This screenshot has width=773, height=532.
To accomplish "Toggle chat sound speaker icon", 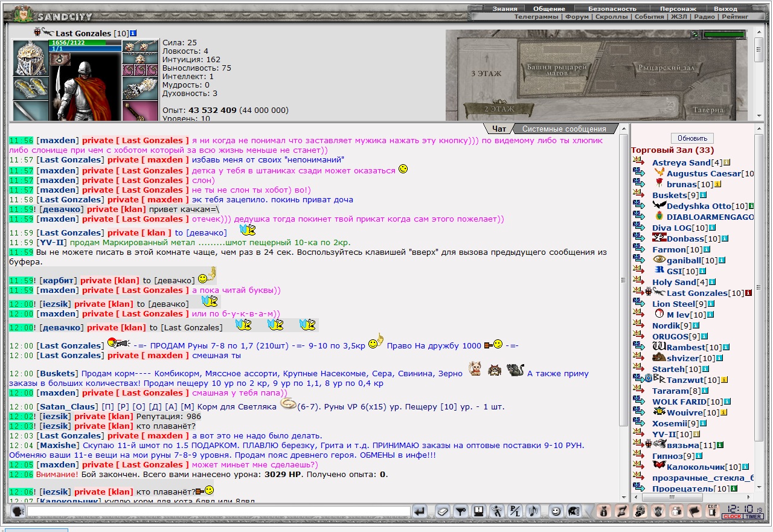I will coord(533,511).
